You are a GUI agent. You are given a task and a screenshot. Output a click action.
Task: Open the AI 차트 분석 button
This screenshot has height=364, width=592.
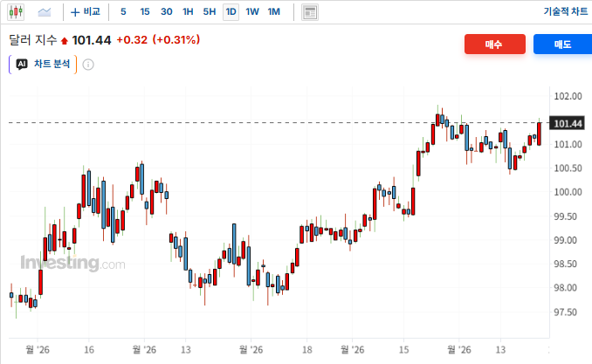pyautogui.click(x=43, y=65)
